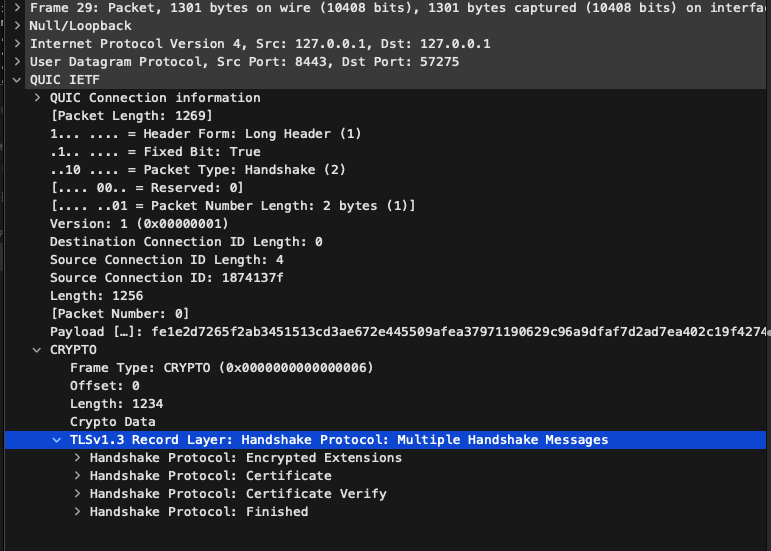Expand User Datagram Protocol section

click(17, 61)
